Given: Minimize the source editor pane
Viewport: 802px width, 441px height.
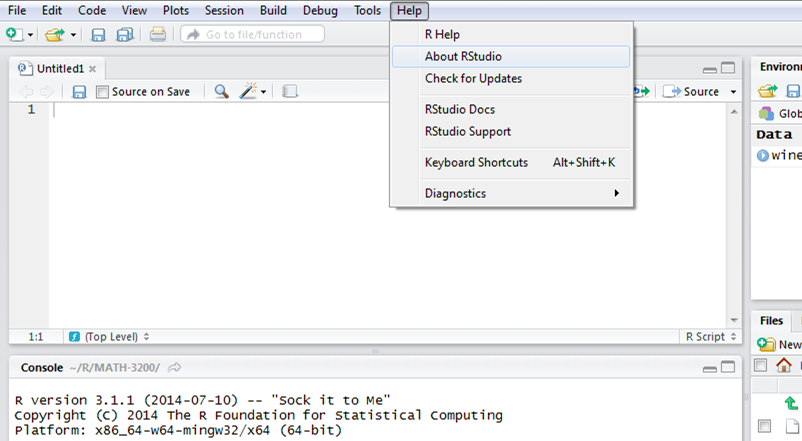Looking at the screenshot, I should (709, 69).
